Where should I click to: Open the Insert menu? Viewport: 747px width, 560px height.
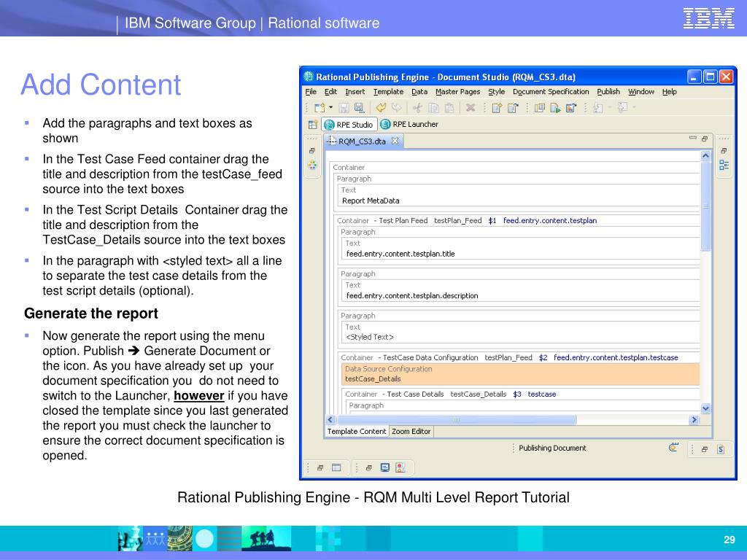click(x=355, y=91)
